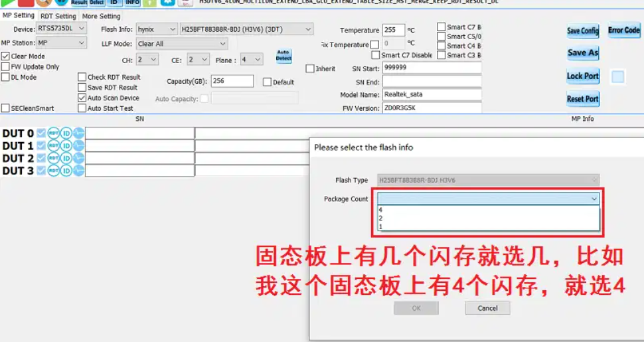Tick the Inherit checkbox

(x=310, y=68)
